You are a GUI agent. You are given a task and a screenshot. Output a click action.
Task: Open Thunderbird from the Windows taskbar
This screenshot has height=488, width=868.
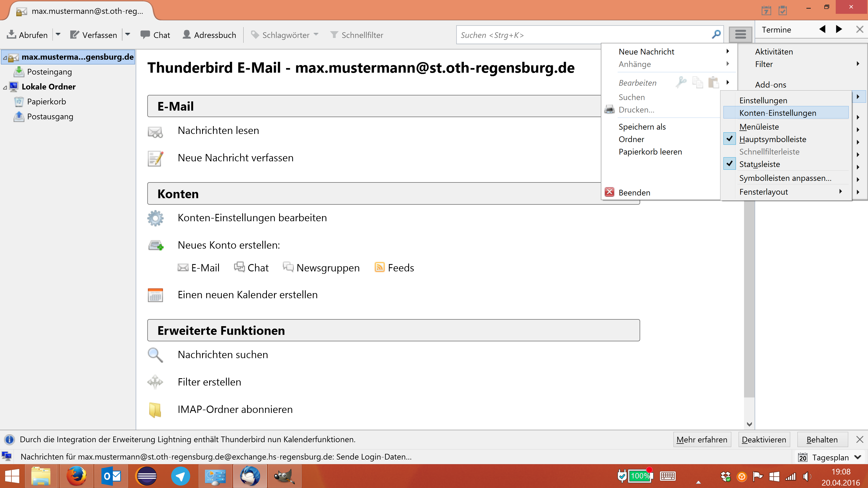(x=250, y=476)
